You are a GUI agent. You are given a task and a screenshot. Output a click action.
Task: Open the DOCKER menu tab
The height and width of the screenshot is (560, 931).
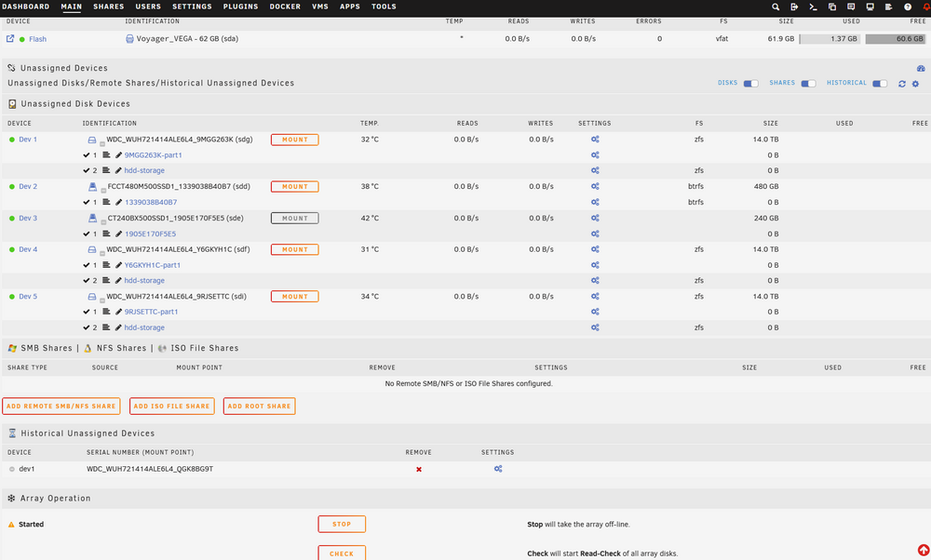point(285,7)
